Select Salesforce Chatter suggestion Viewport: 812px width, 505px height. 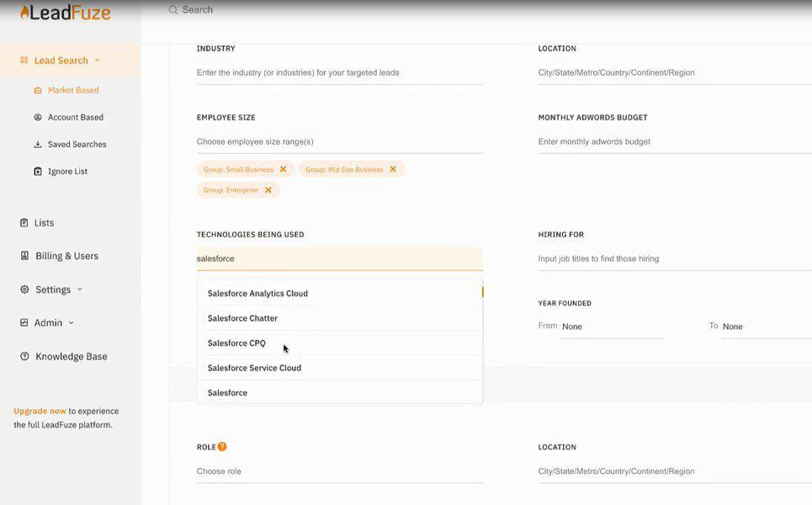340,318
